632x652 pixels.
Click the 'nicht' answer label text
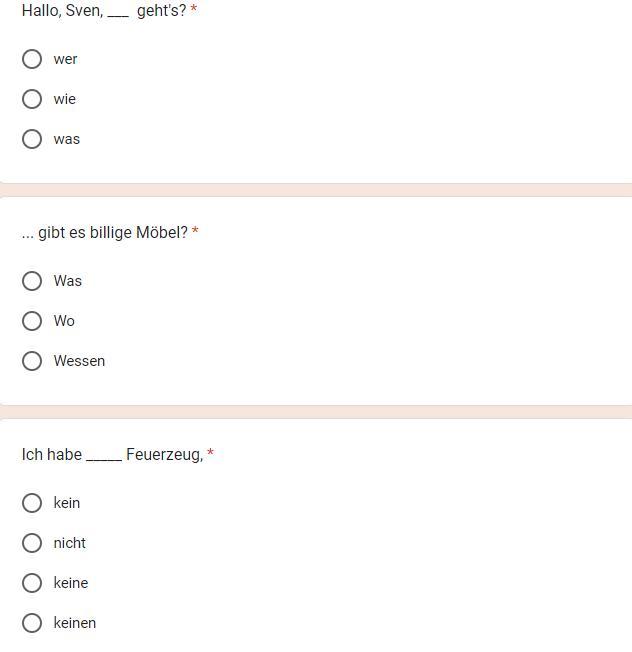(70, 543)
